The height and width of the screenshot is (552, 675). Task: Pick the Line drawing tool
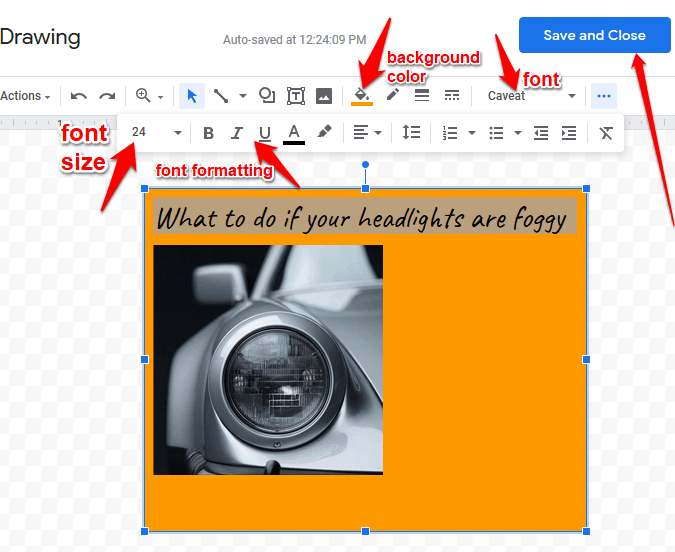tap(221, 96)
